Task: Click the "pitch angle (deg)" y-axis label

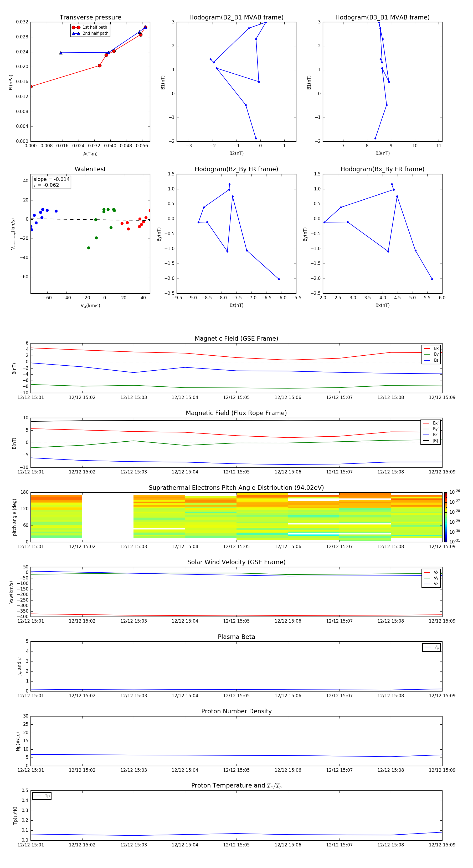Action: (14, 517)
